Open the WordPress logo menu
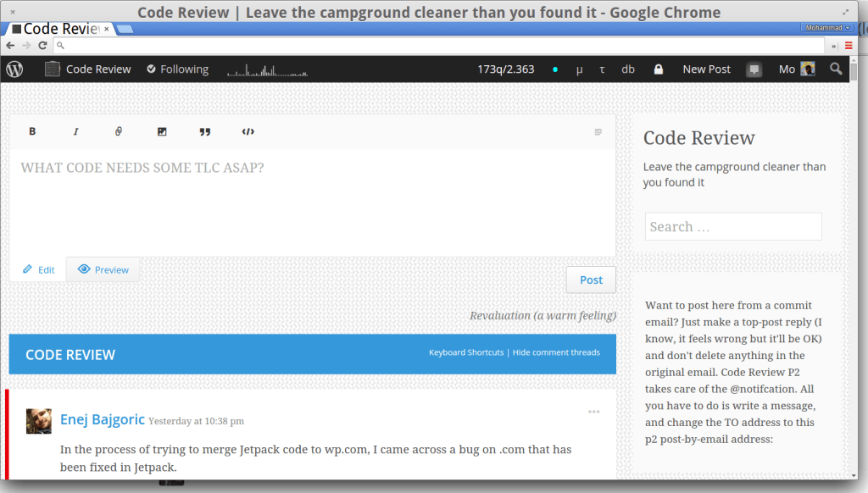The height and width of the screenshot is (493, 868). click(14, 69)
